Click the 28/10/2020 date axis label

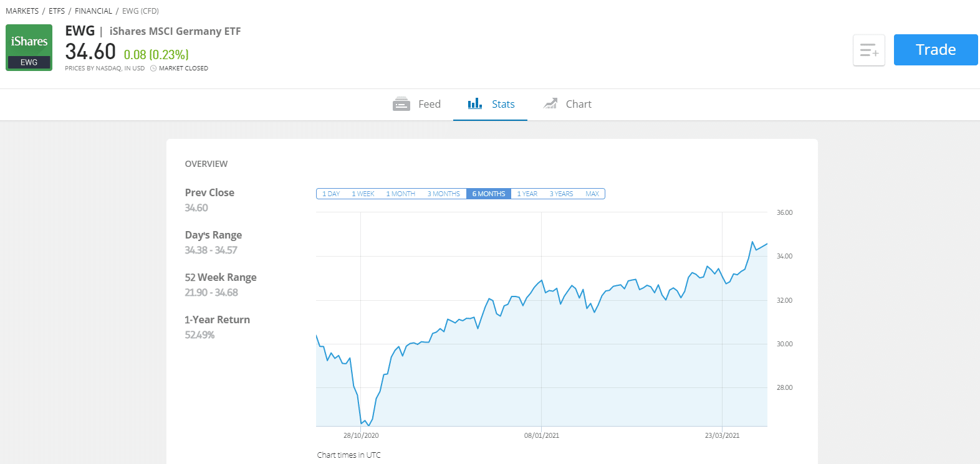(x=361, y=435)
